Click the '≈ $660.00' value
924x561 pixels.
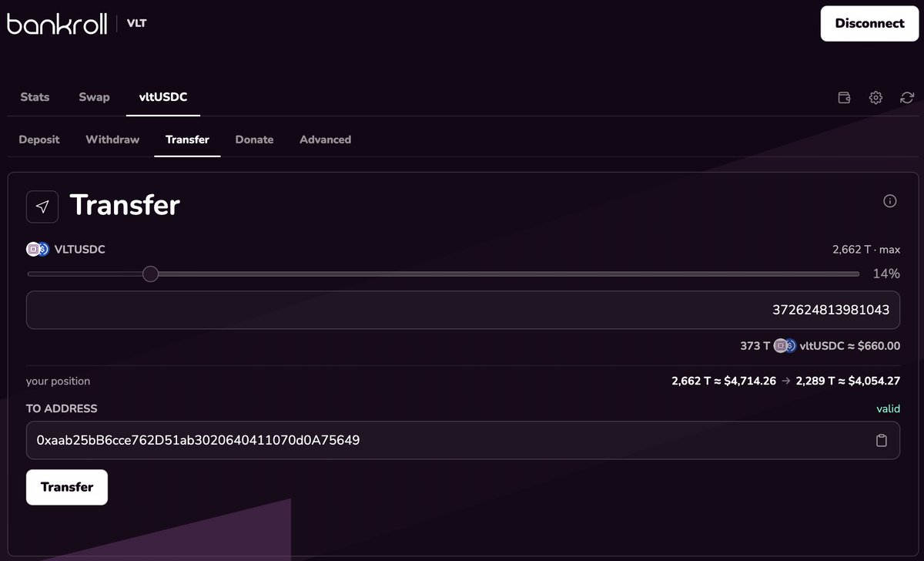(x=872, y=346)
